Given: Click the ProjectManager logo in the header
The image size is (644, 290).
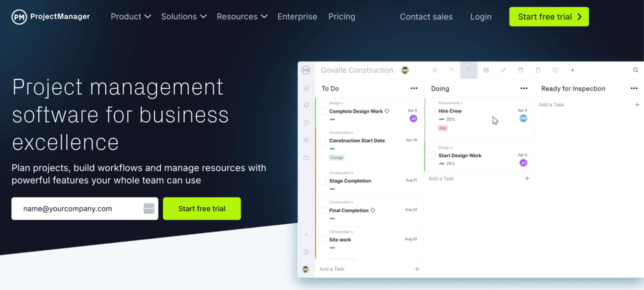Looking at the screenshot, I should tap(51, 17).
